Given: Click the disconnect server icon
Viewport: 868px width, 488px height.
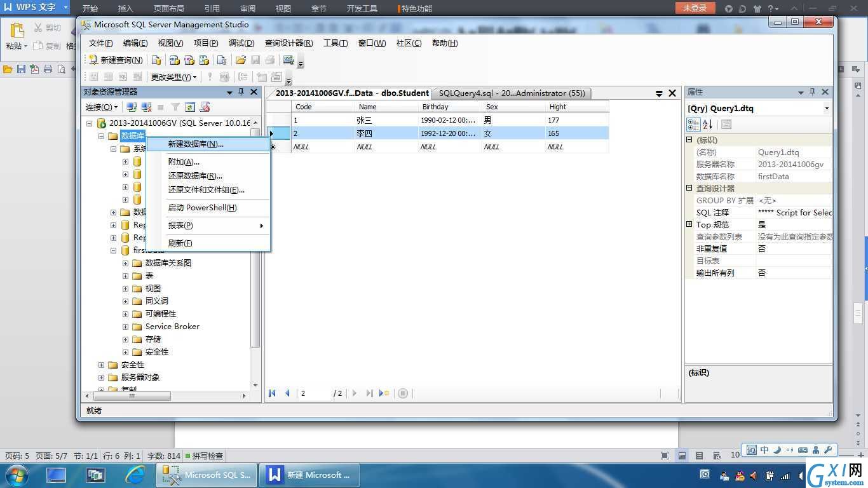Looking at the screenshot, I should [146, 107].
